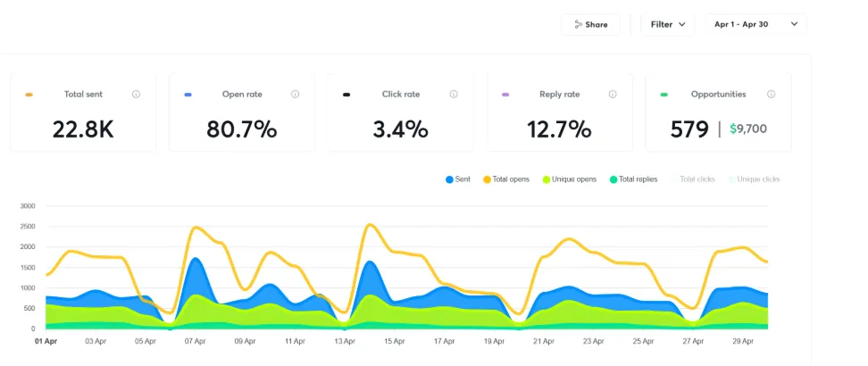
Task: Click the 29 Apr axis label
Action: click(x=743, y=342)
